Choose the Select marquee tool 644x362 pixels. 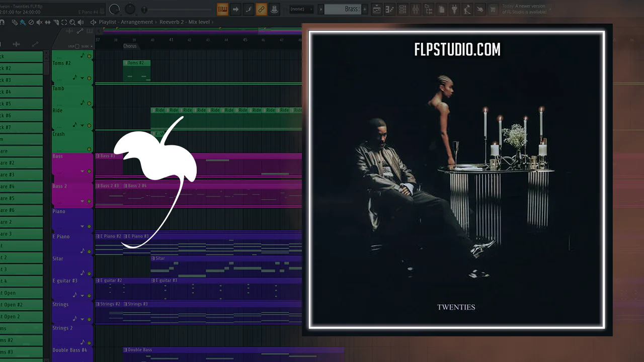click(64, 22)
